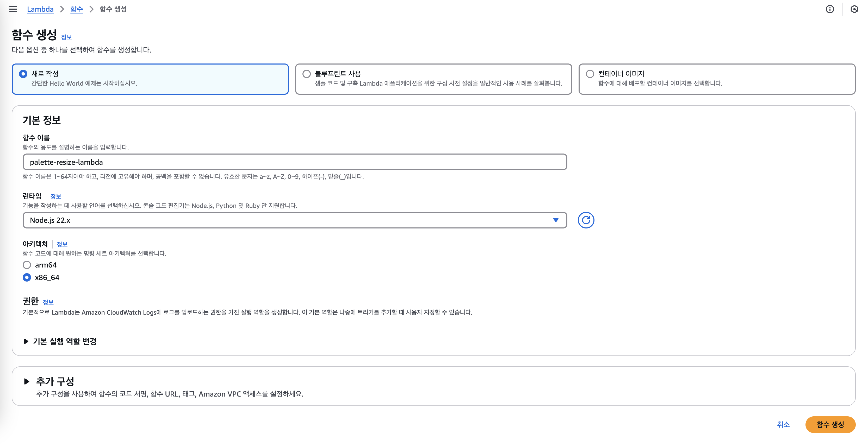Open the hamburger navigation menu icon
Screen dimensions: 868x446
pos(13,9)
